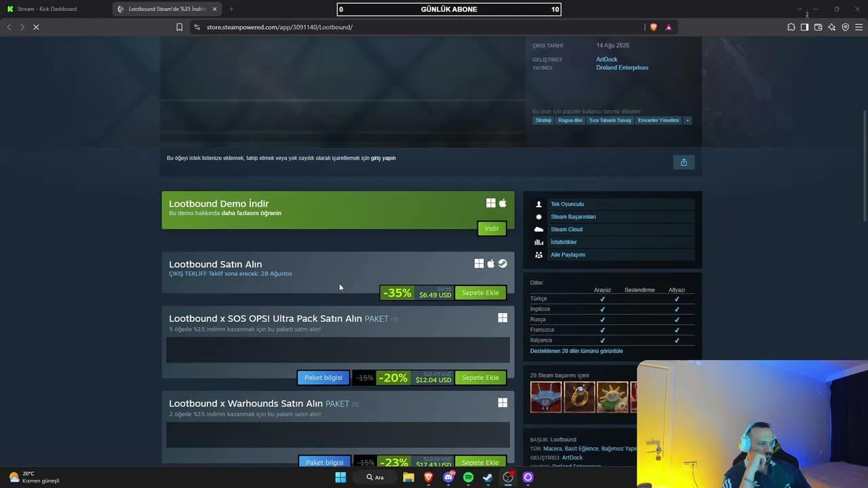
Task: Click the single-player person icon
Action: (x=539, y=204)
